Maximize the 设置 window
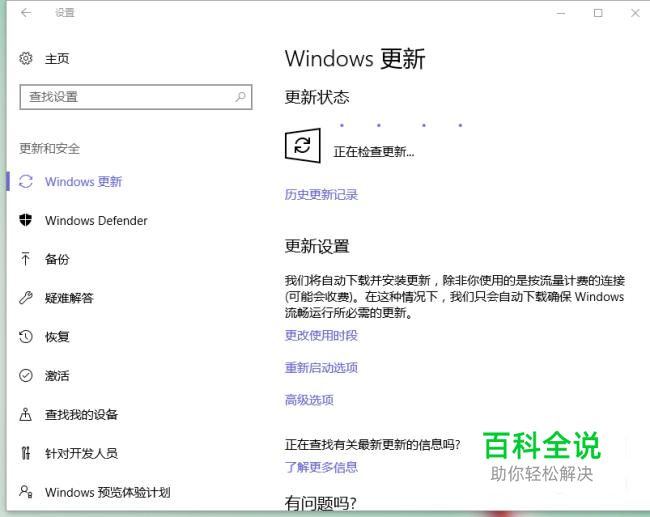 (598, 13)
